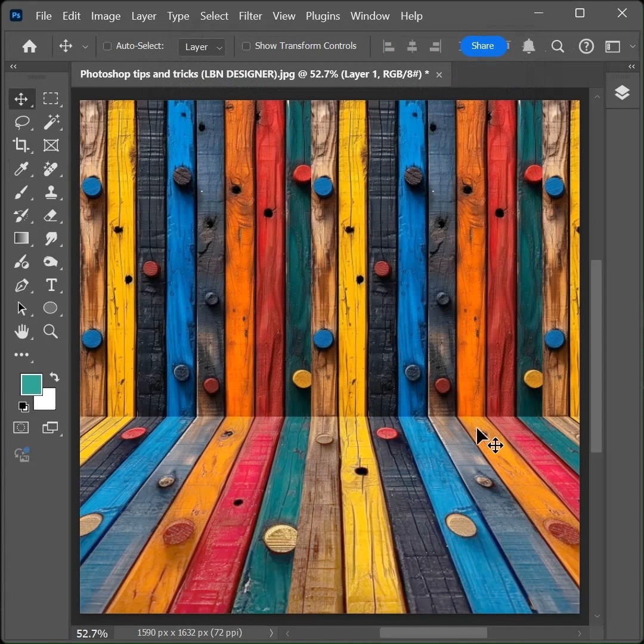Click the horizontal scrollbar thumb
644x644 pixels.
point(434,633)
